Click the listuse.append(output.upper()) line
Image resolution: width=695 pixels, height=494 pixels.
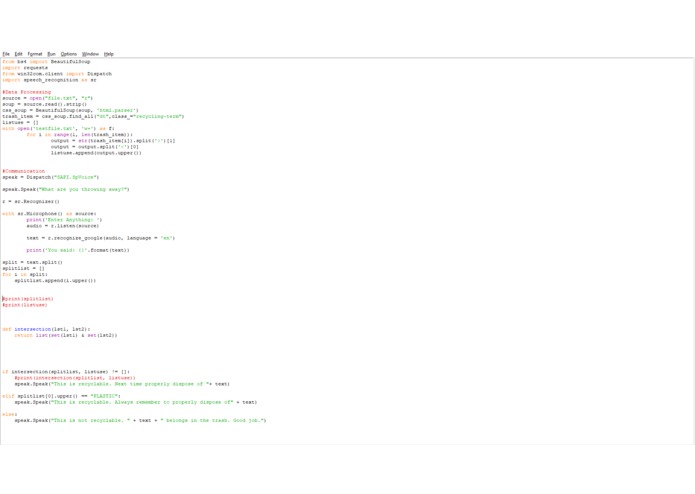click(96, 153)
